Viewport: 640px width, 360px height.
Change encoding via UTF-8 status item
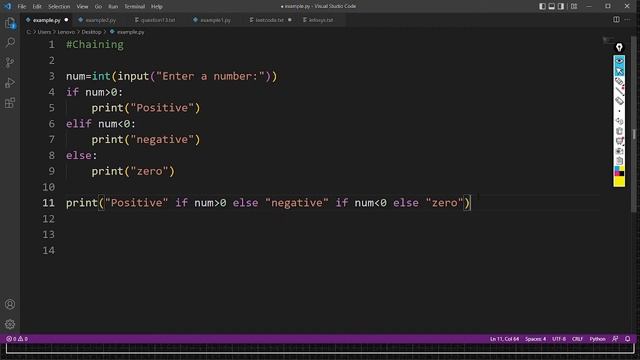point(559,339)
